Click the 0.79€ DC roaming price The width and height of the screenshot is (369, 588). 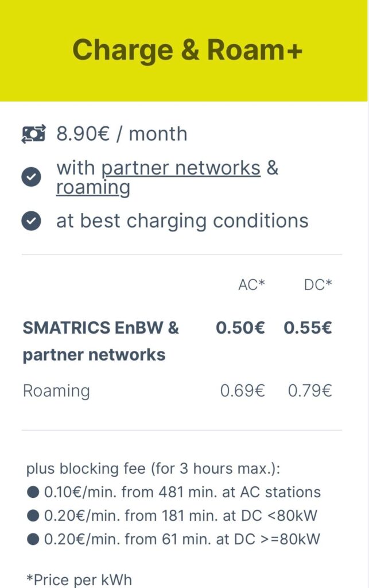310,391
